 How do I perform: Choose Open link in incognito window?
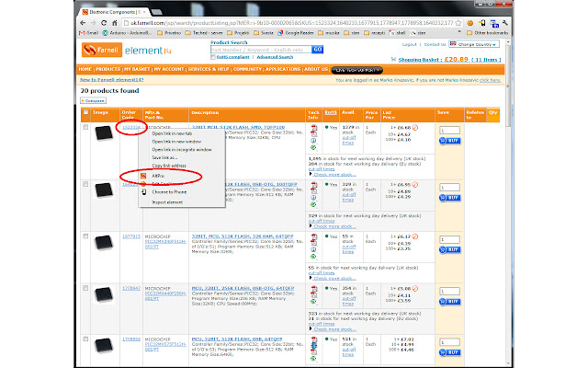pyautogui.click(x=182, y=149)
